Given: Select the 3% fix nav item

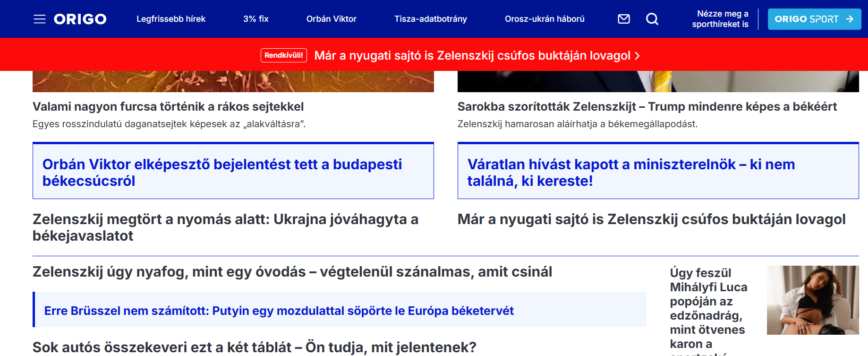Looking at the screenshot, I should 255,19.
